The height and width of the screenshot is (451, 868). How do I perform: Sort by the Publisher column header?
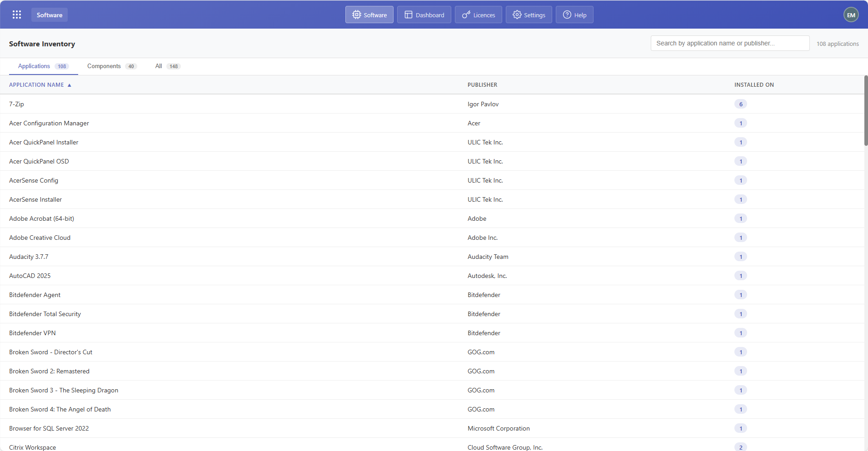tap(482, 85)
